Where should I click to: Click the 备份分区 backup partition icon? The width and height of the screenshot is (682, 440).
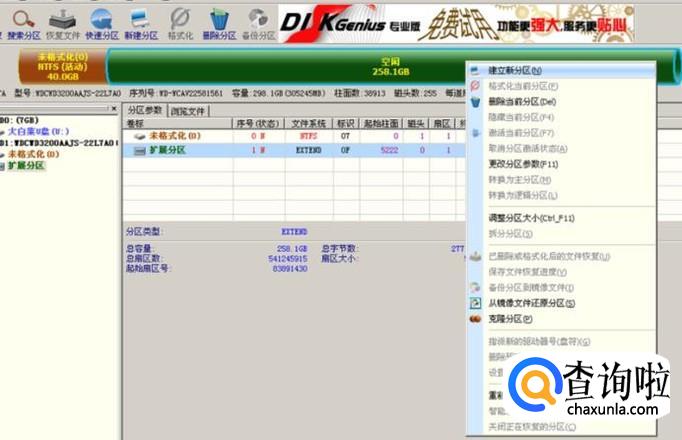(258, 24)
